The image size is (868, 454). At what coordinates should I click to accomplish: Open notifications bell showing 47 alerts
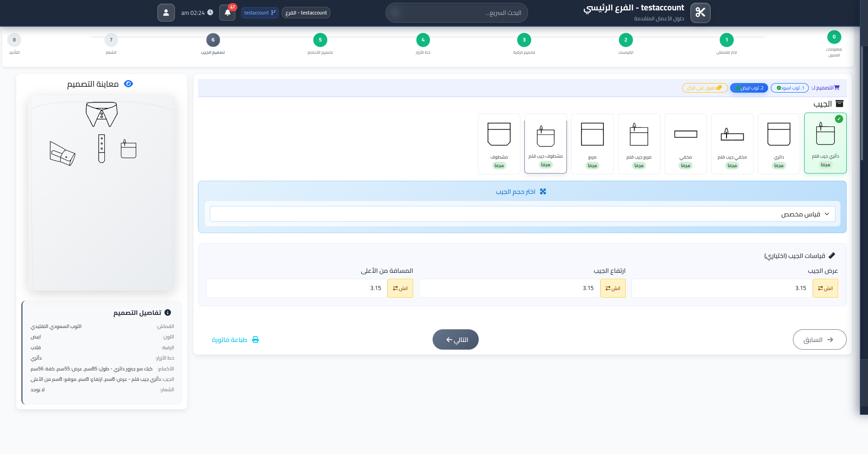tap(227, 12)
